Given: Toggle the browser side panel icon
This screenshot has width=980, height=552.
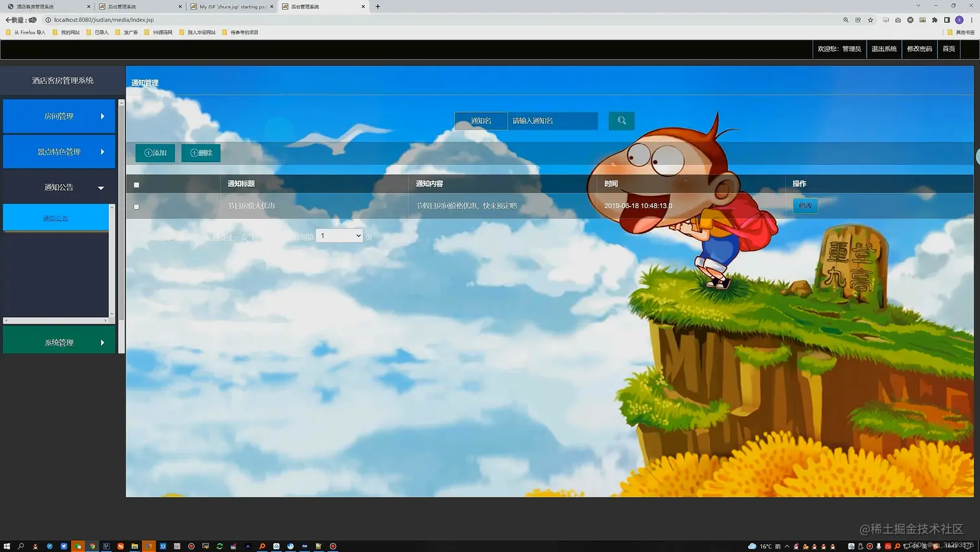Looking at the screenshot, I should [947, 20].
